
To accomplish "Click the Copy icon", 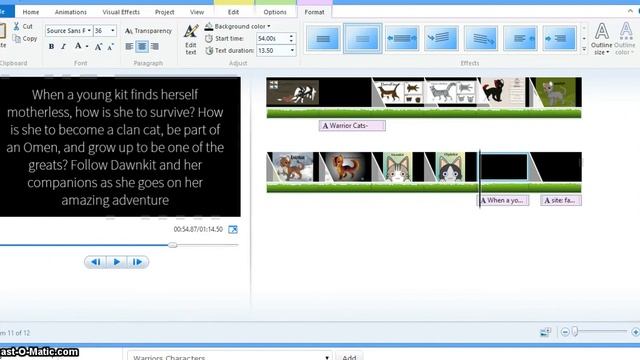I will pos(17,39).
